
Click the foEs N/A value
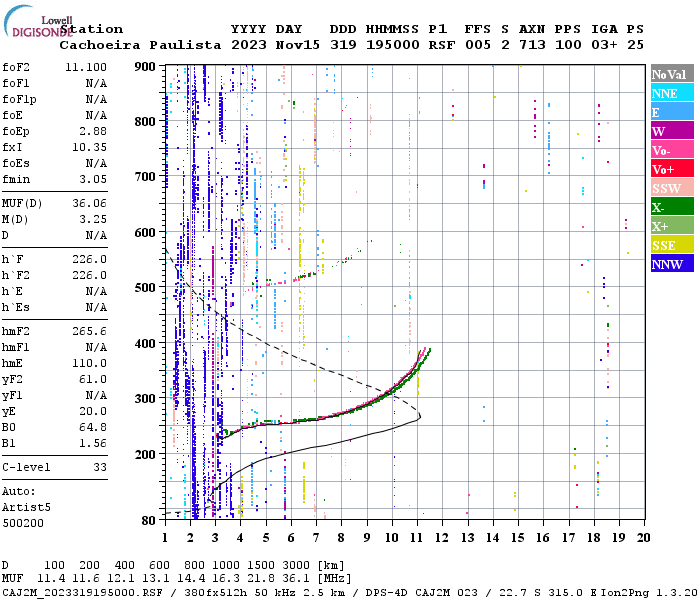click(x=96, y=163)
